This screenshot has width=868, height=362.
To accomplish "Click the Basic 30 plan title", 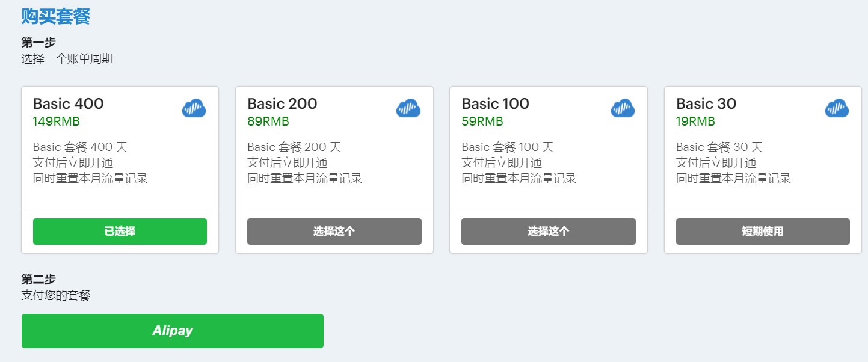I will pyautogui.click(x=706, y=104).
